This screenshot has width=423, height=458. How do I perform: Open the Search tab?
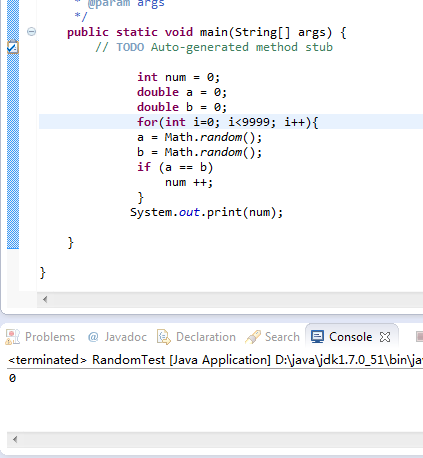click(x=282, y=337)
